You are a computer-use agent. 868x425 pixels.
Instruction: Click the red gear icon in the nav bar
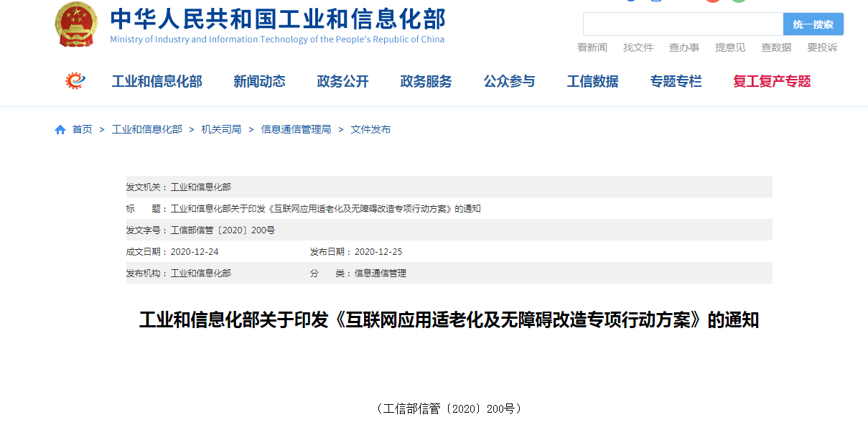point(75,81)
